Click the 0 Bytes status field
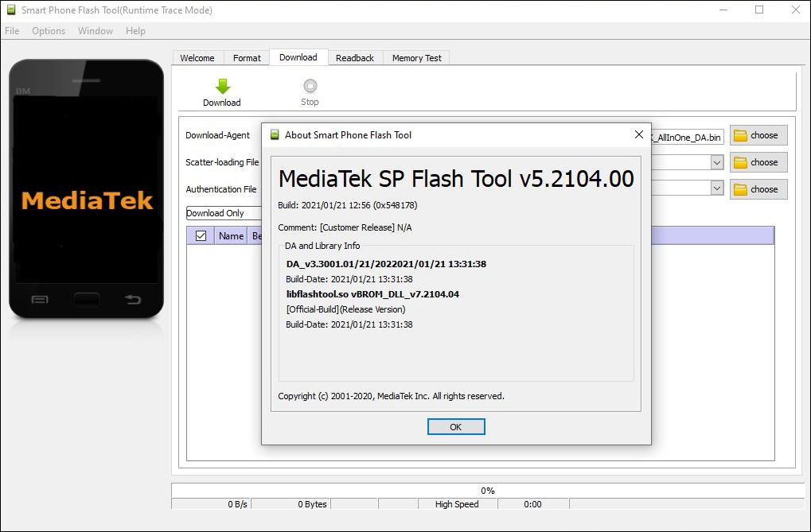The image size is (811, 532). pos(291,504)
